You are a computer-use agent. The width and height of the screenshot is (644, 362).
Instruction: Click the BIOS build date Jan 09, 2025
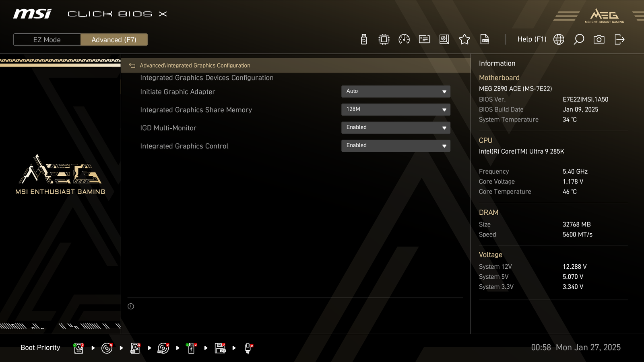[580, 109]
